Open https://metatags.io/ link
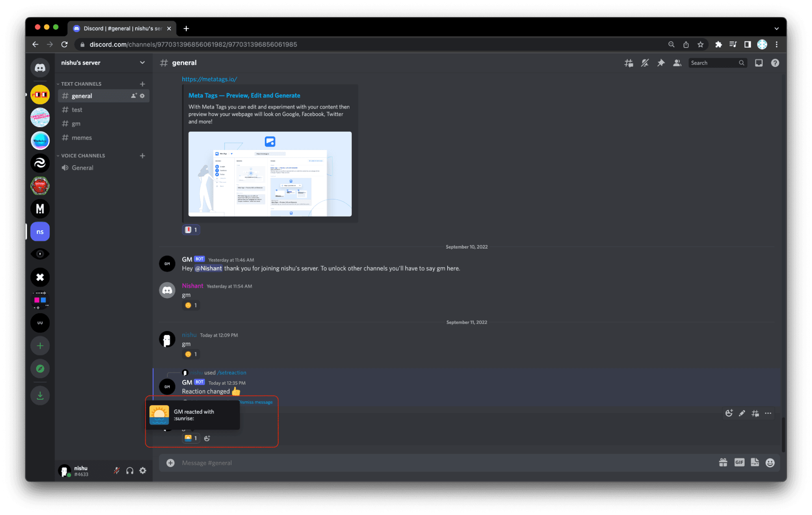The width and height of the screenshot is (812, 515). tap(209, 79)
